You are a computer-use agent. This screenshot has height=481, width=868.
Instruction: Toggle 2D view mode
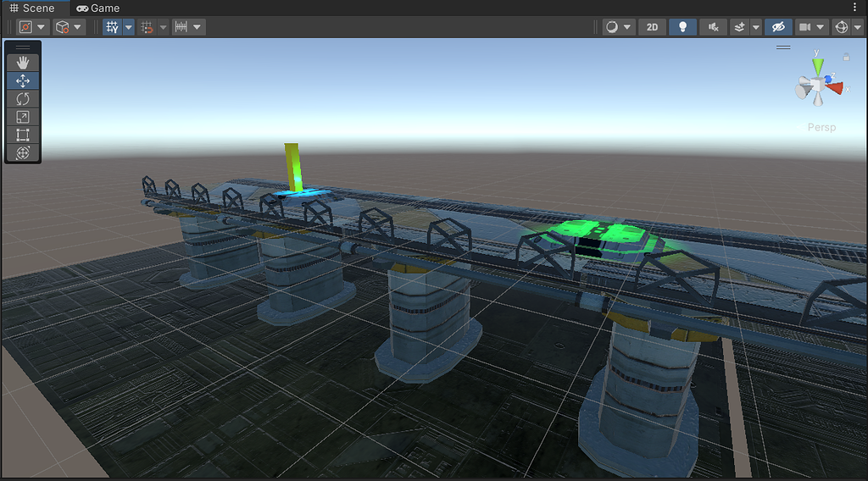pos(652,27)
